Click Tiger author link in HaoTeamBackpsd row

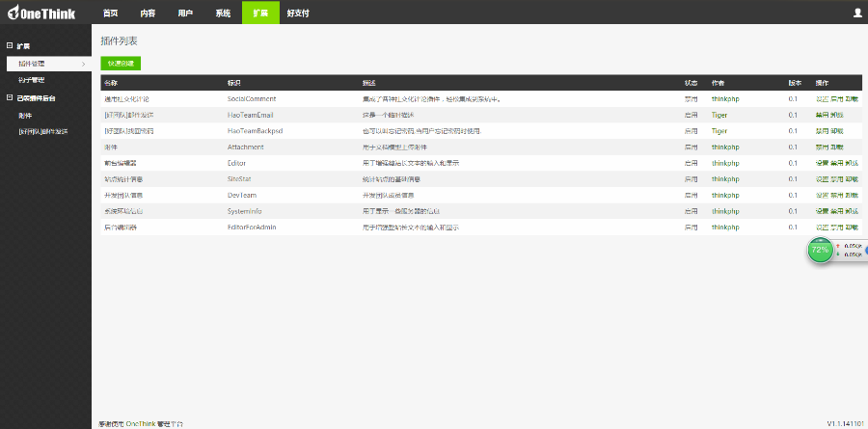tap(719, 131)
